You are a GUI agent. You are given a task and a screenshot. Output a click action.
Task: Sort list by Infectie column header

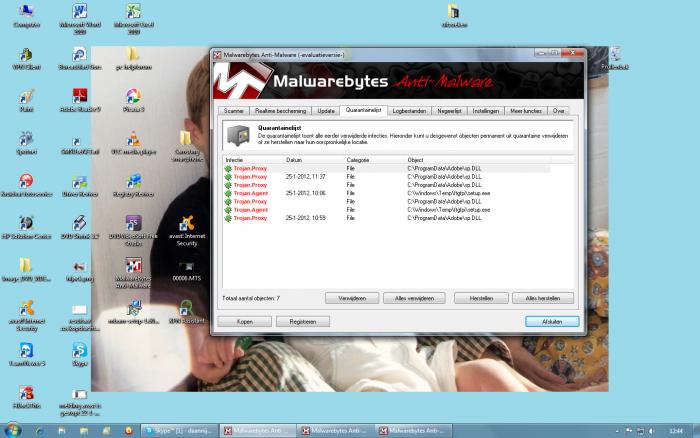coord(252,160)
